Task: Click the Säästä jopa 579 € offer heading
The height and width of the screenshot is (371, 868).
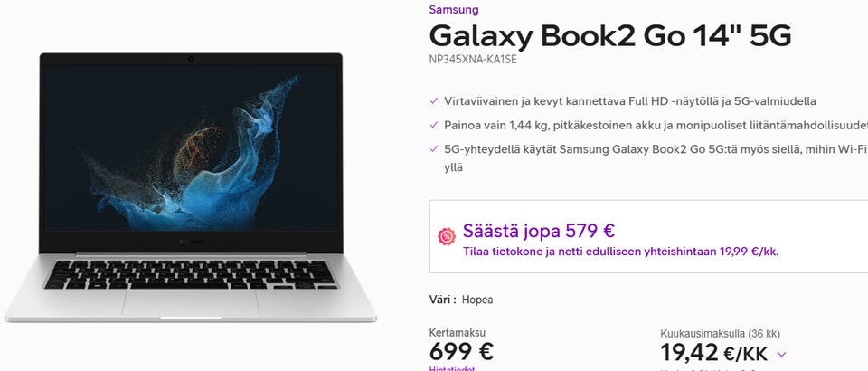Action: coord(539,231)
